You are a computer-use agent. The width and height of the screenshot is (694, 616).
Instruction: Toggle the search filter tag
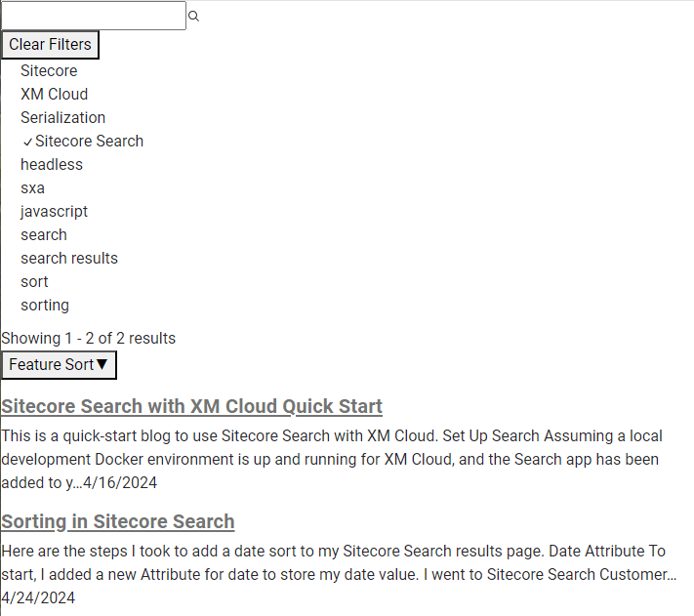(x=44, y=235)
